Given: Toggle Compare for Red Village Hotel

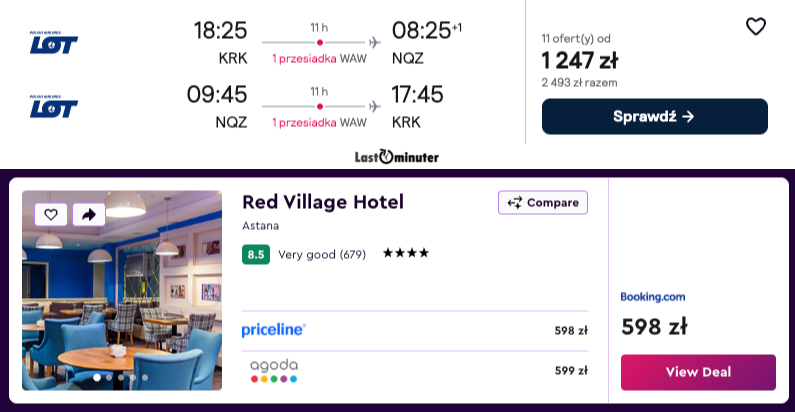Looking at the screenshot, I should [x=543, y=202].
